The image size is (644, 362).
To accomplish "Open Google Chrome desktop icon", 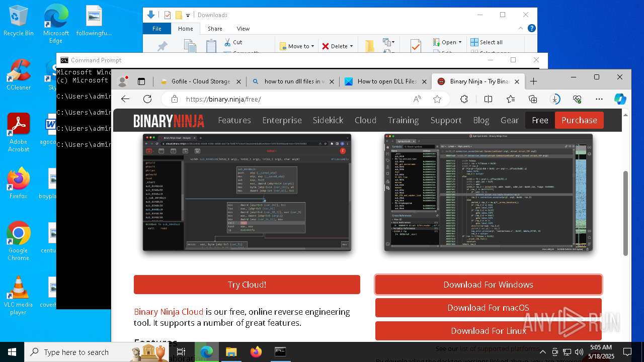I will tap(19, 241).
